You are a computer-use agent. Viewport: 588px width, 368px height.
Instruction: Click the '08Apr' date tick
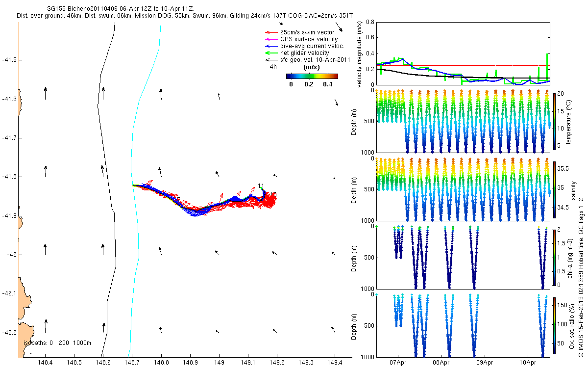(x=441, y=363)
